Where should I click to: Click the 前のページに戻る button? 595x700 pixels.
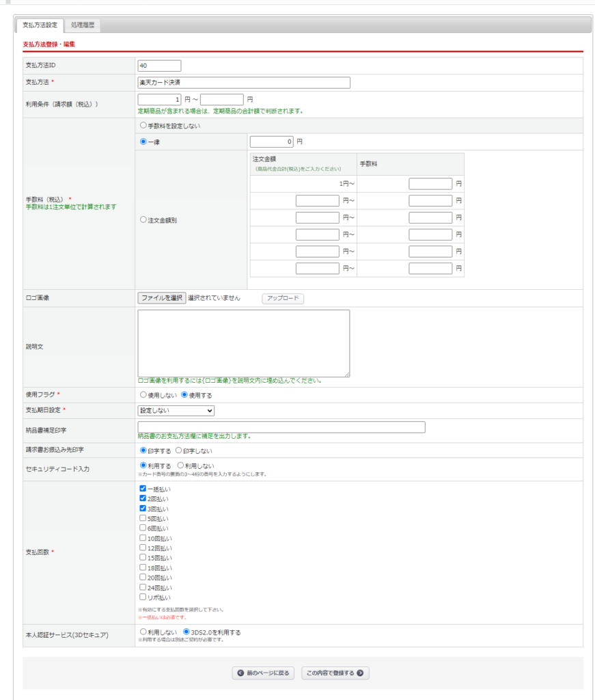click(x=263, y=673)
